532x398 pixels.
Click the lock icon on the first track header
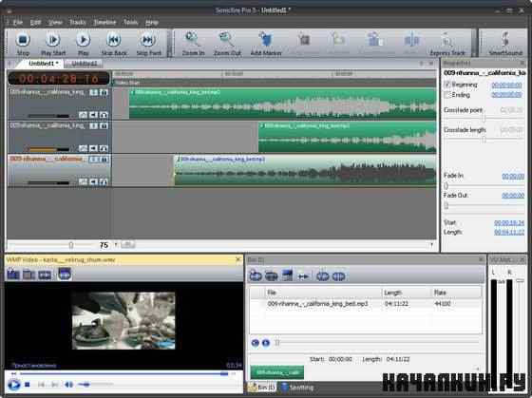pos(104,93)
